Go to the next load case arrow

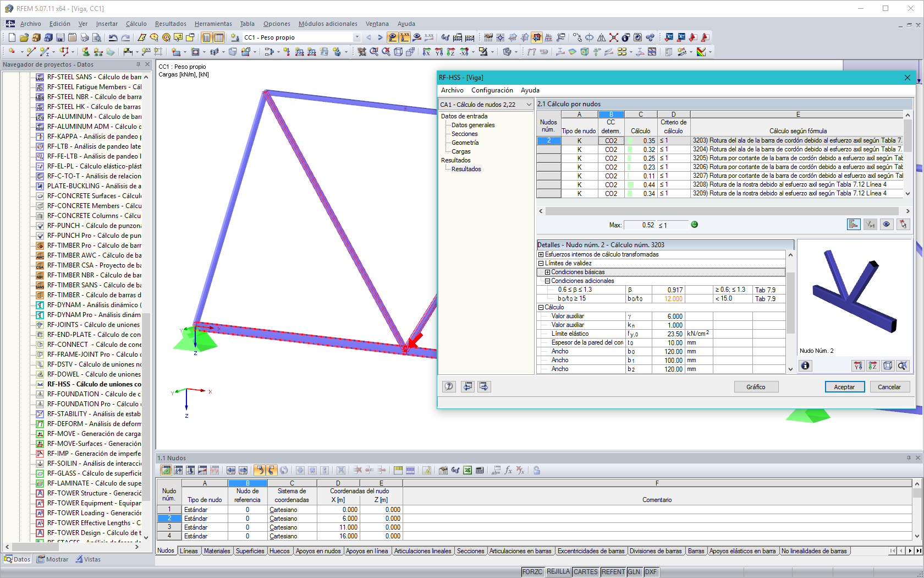(x=380, y=37)
